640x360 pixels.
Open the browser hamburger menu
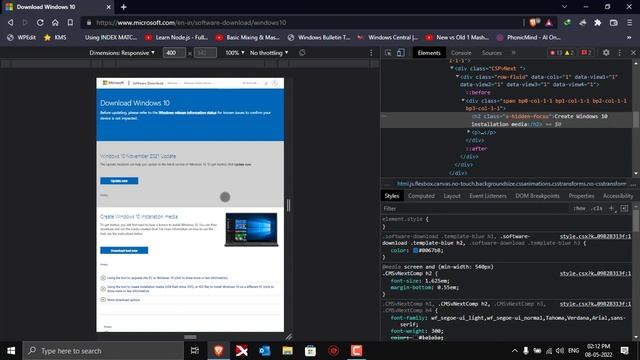[x=630, y=23]
